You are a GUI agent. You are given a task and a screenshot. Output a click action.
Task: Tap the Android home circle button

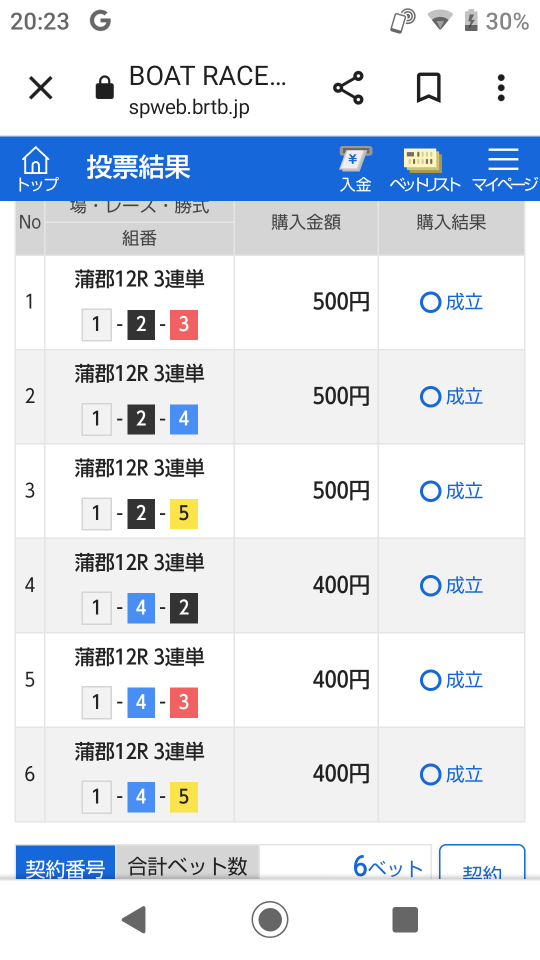click(270, 920)
